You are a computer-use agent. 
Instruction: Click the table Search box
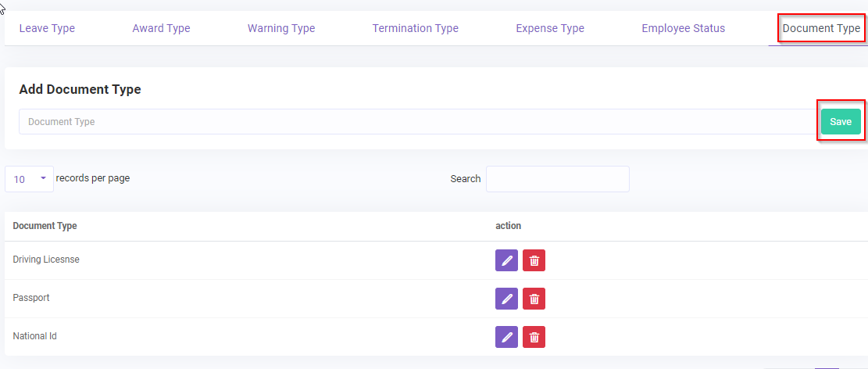click(x=557, y=179)
